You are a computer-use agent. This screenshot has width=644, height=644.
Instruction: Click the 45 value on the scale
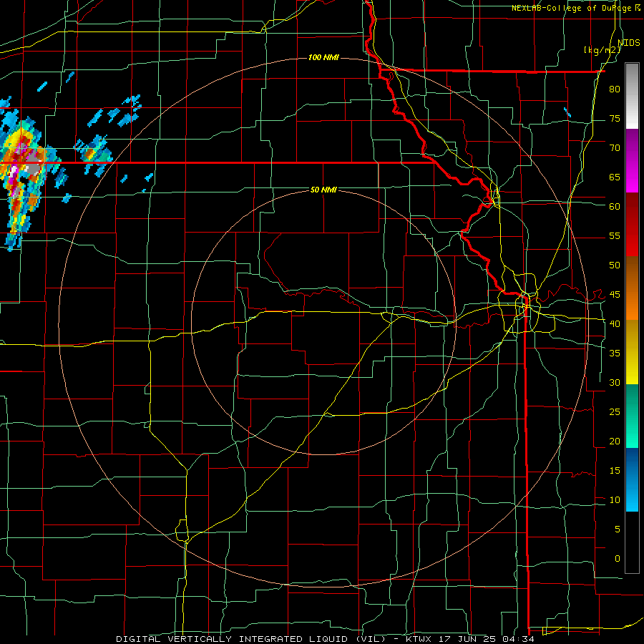click(x=615, y=295)
